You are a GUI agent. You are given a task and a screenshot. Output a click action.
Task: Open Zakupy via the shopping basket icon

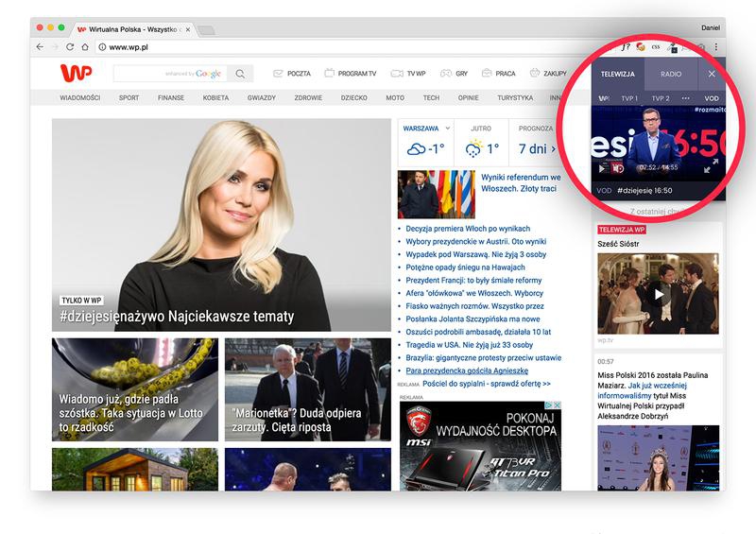pyautogui.click(x=535, y=73)
